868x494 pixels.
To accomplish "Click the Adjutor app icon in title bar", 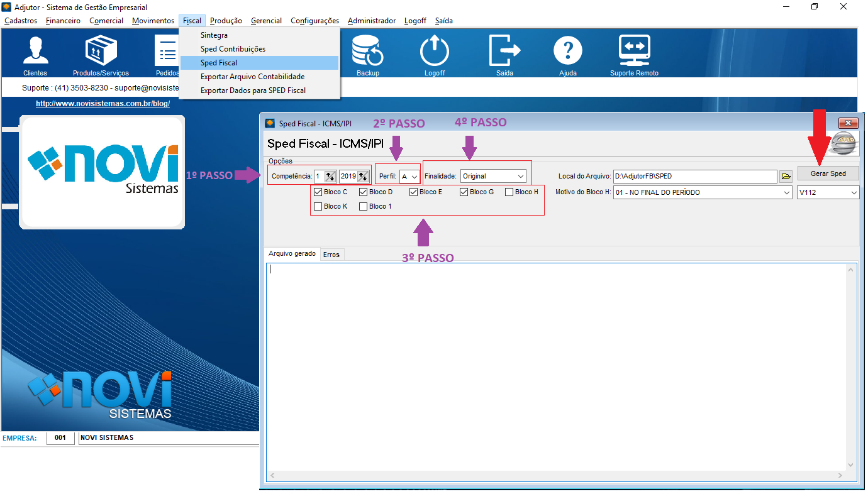I will click(7, 7).
